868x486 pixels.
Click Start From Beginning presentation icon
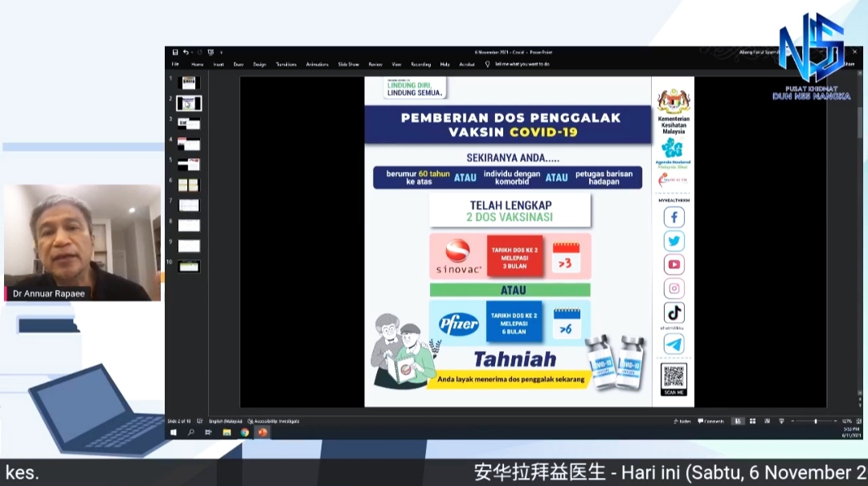pyautogui.click(x=210, y=52)
